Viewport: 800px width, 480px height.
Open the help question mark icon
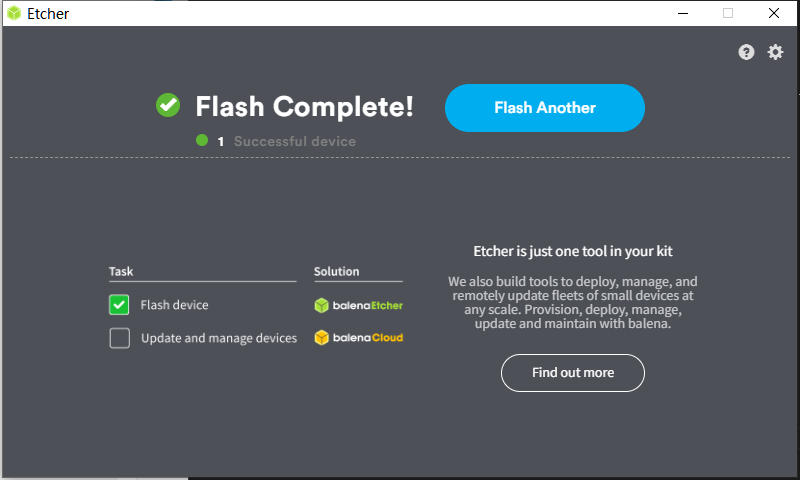click(x=746, y=52)
